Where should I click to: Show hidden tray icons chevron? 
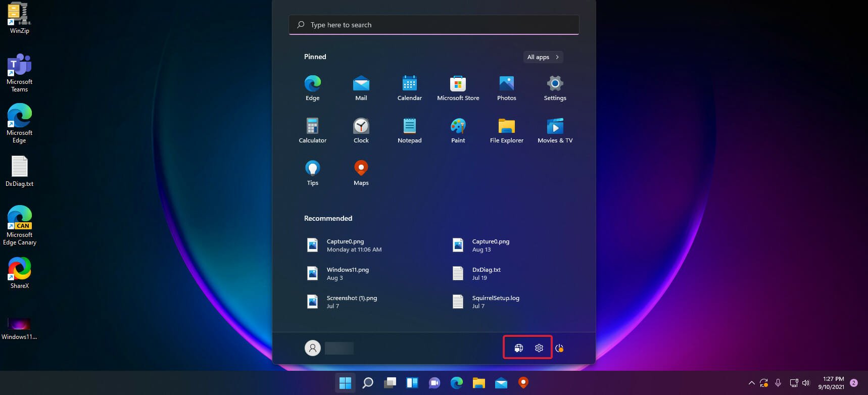pyautogui.click(x=751, y=383)
